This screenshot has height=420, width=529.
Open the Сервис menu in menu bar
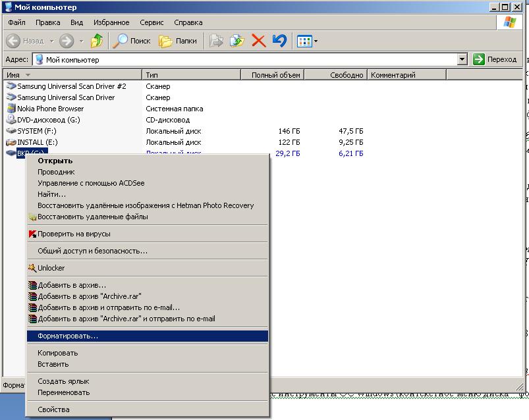pyautogui.click(x=152, y=22)
